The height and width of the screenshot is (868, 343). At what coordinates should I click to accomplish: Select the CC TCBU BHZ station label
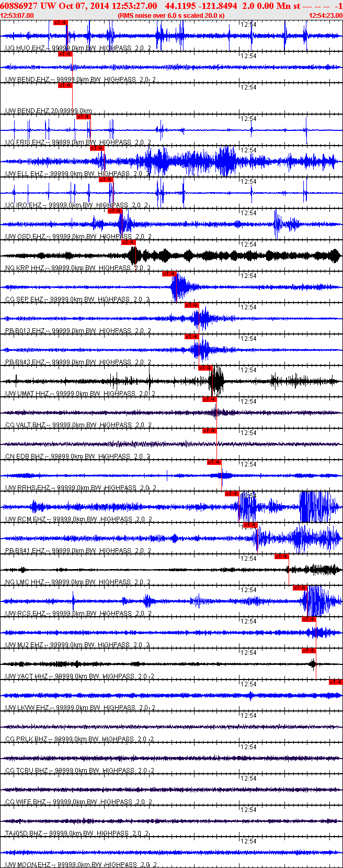[x=79, y=771]
